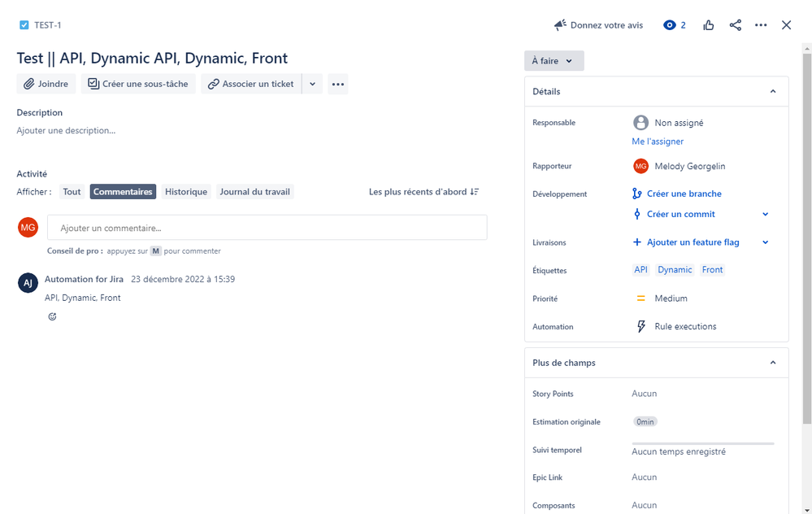Click the watchers count 2
The width and height of the screenshot is (812, 514).
pos(683,25)
